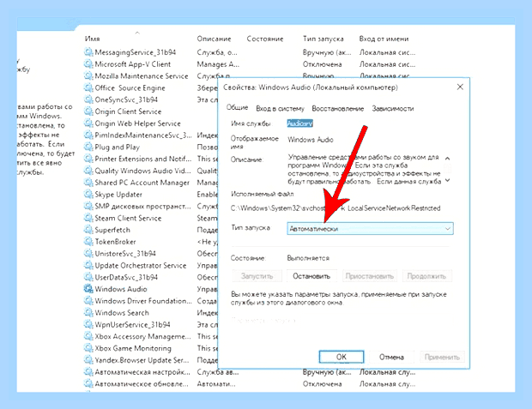Click the gear icon beside Xbox Game Monitoring
This screenshot has height=409, width=532.
(88, 348)
